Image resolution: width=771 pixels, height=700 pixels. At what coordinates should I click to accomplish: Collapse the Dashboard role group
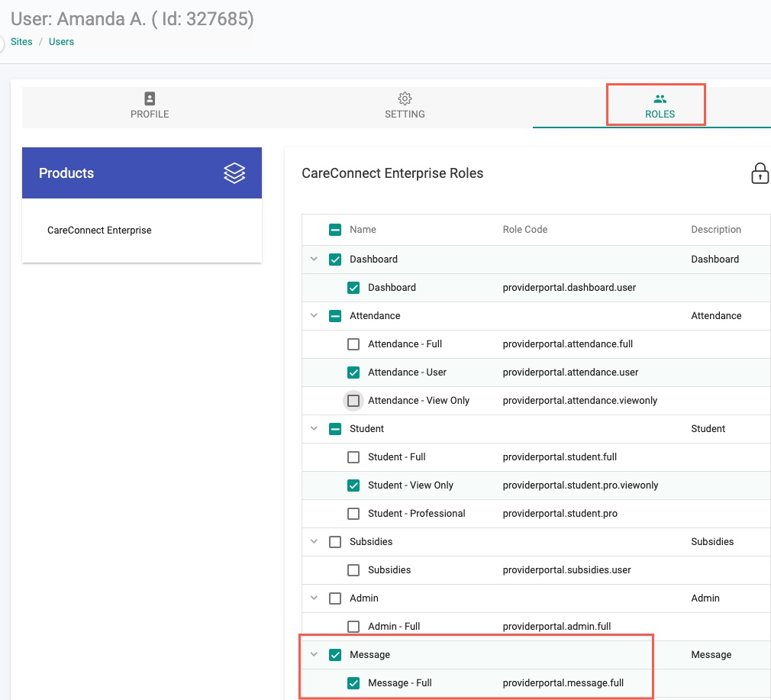(314, 259)
